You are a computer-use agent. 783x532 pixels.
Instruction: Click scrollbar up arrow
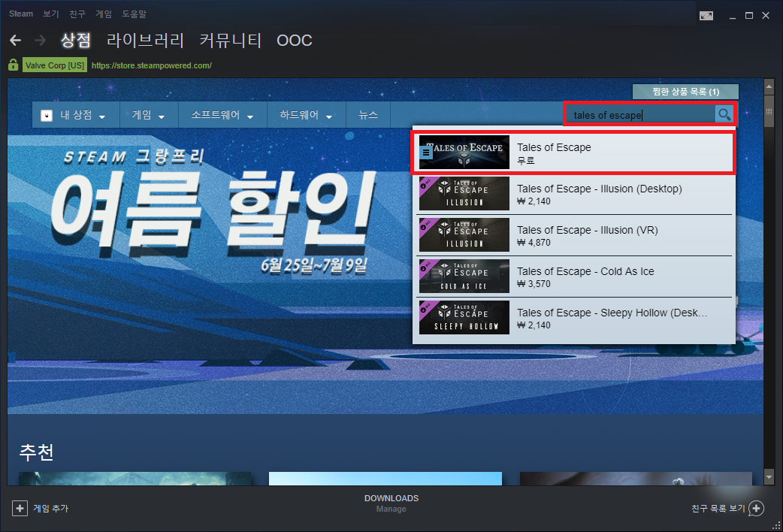[769, 86]
